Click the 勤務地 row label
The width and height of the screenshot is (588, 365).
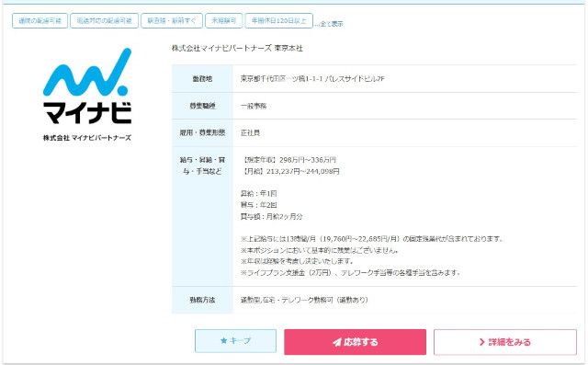coord(202,79)
